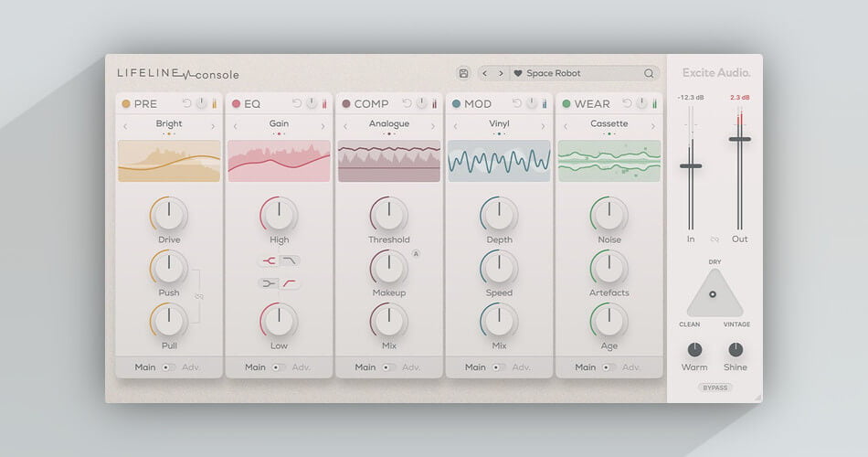Screen dimensions: 868x457
Task: Toggle the PRE module power dot
Action: [126, 103]
